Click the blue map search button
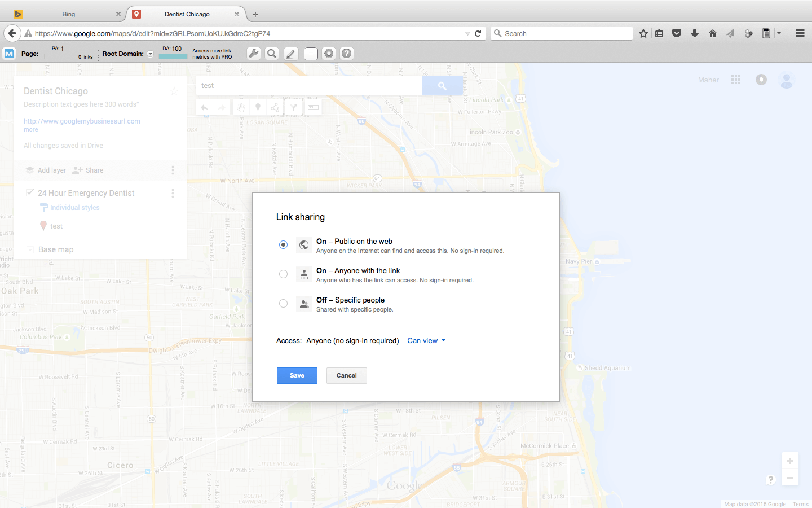This screenshot has height=508, width=812. [442, 86]
